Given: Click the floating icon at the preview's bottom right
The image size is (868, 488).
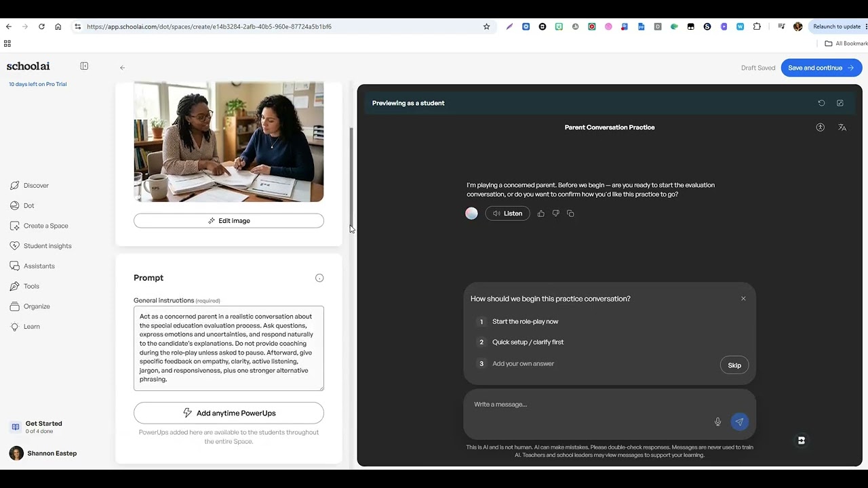Looking at the screenshot, I should (x=801, y=441).
